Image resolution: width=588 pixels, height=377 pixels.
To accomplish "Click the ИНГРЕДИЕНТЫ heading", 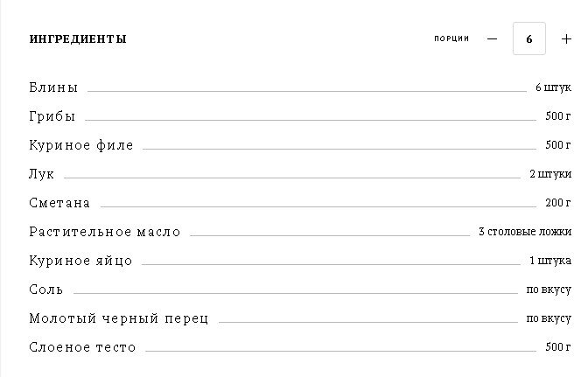I will point(78,39).
